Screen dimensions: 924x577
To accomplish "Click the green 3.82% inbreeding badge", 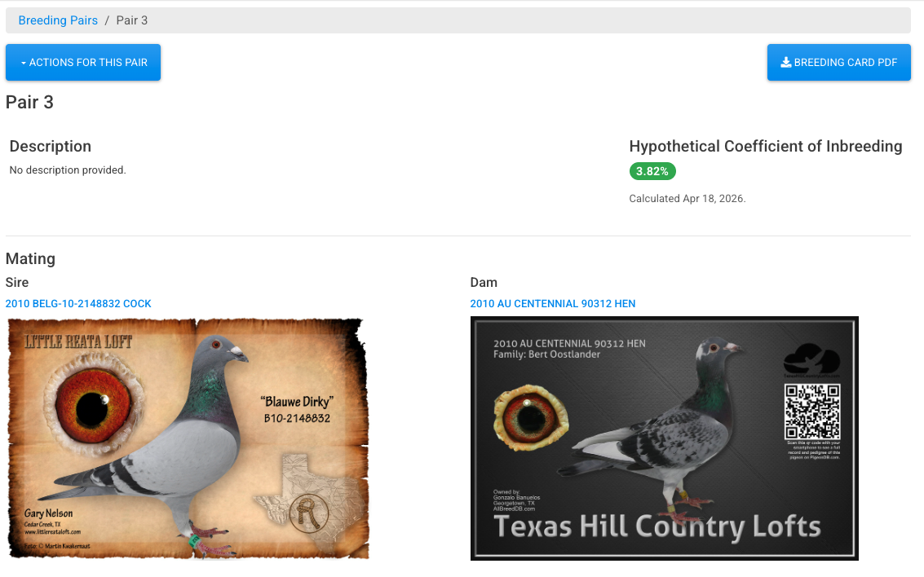I will (x=652, y=171).
